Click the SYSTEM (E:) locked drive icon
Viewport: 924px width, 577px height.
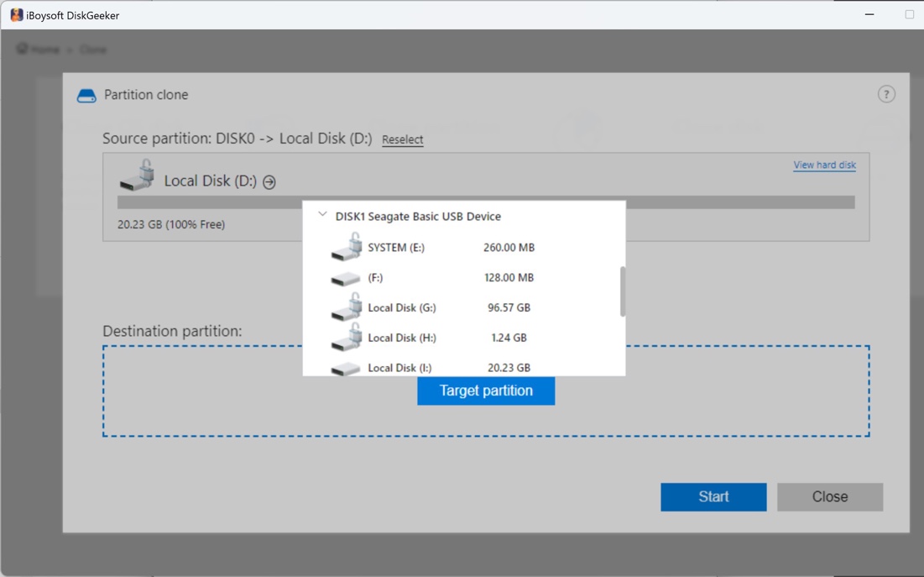347,247
